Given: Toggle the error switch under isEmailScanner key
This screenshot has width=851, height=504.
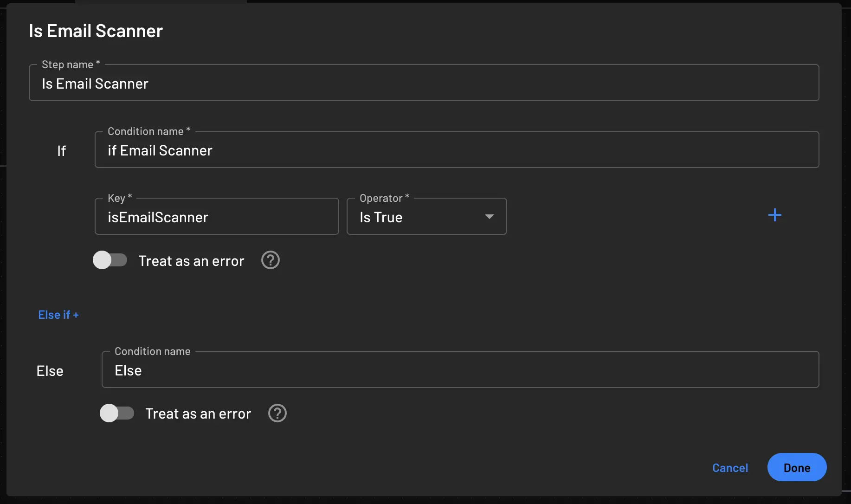Looking at the screenshot, I should [x=110, y=260].
